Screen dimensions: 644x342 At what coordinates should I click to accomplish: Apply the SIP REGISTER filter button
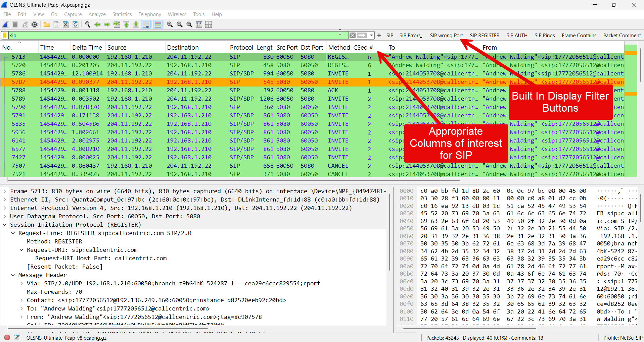pyautogui.click(x=484, y=36)
